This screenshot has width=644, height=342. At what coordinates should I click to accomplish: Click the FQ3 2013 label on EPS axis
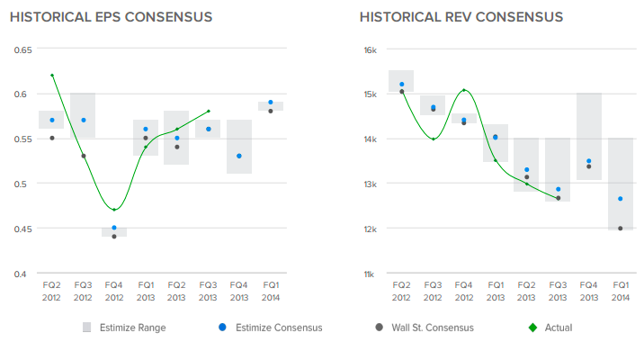(x=208, y=291)
